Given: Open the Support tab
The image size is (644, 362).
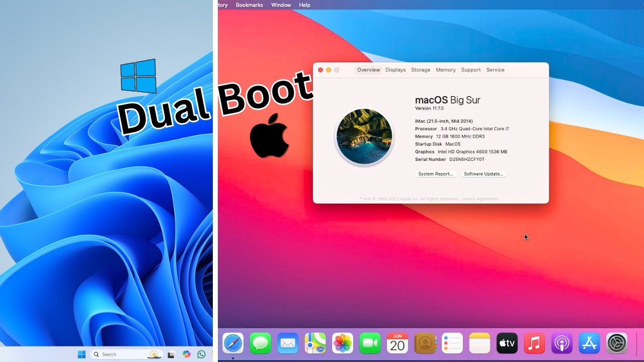Looking at the screenshot, I should pyautogui.click(x=471, y=70).
